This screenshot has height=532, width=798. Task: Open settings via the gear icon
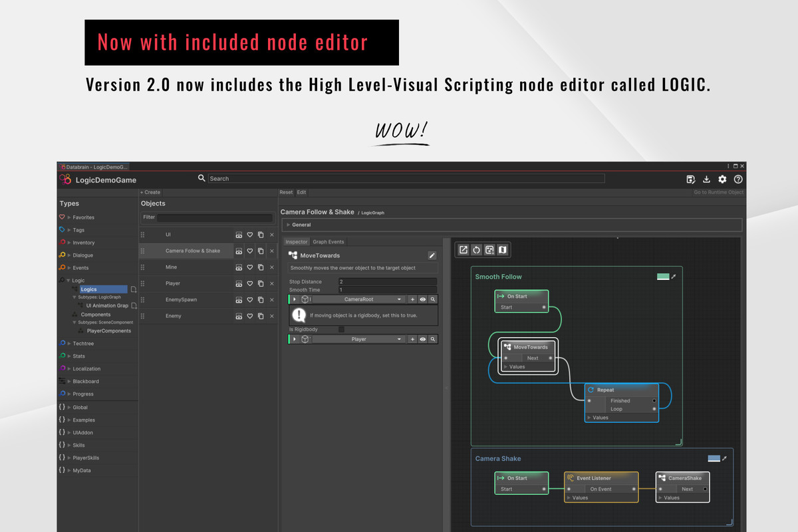coord(722,179)
